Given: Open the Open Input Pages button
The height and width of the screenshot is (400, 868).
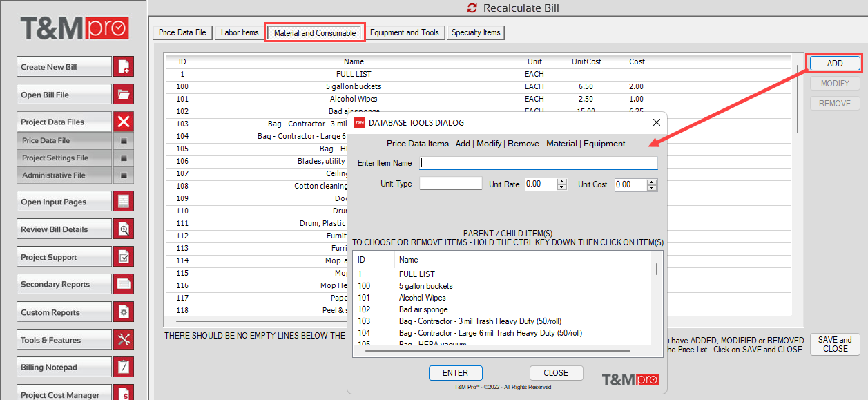Looking at the screenshot, I should coord(64,202).
